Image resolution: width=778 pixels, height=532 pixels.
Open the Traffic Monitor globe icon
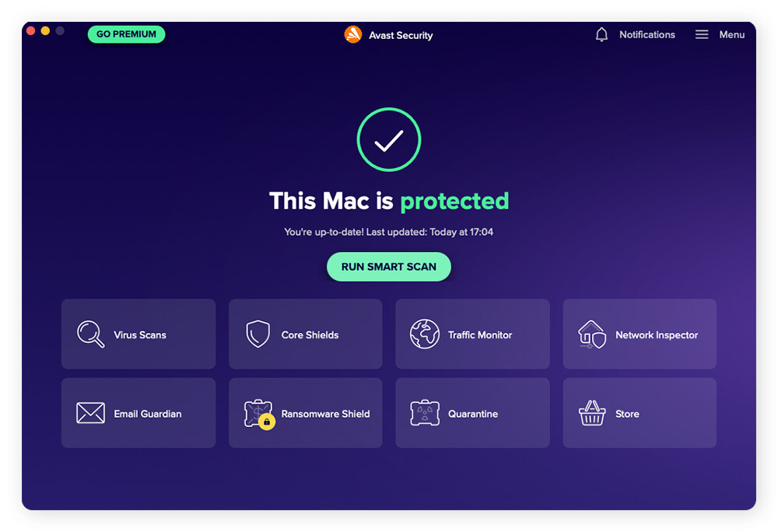(425, 334)
